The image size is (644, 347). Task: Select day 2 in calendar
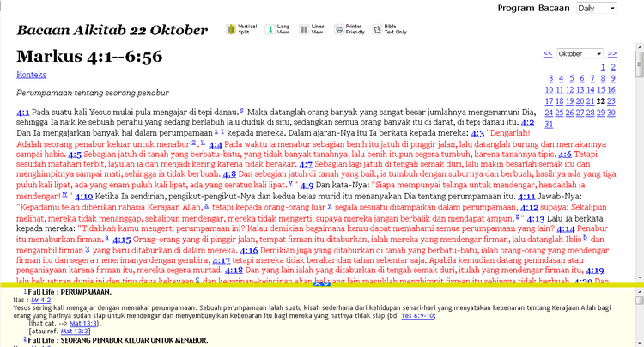coord(613,67)
